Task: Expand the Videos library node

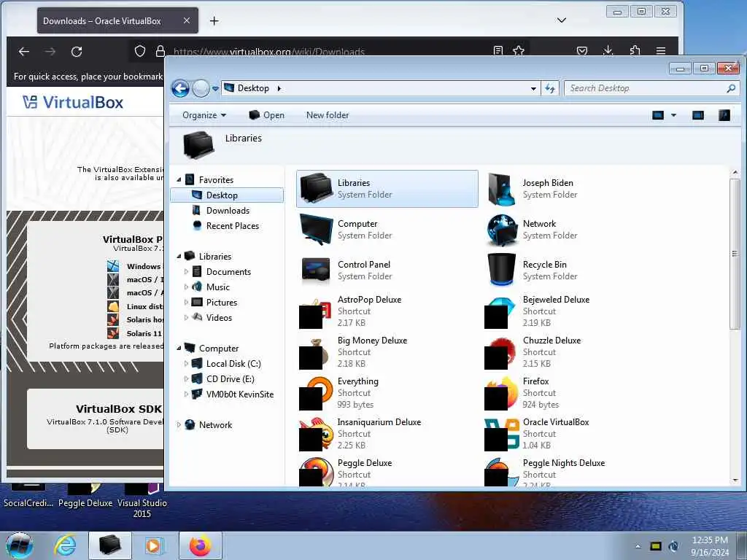Action: click(186, 318)
